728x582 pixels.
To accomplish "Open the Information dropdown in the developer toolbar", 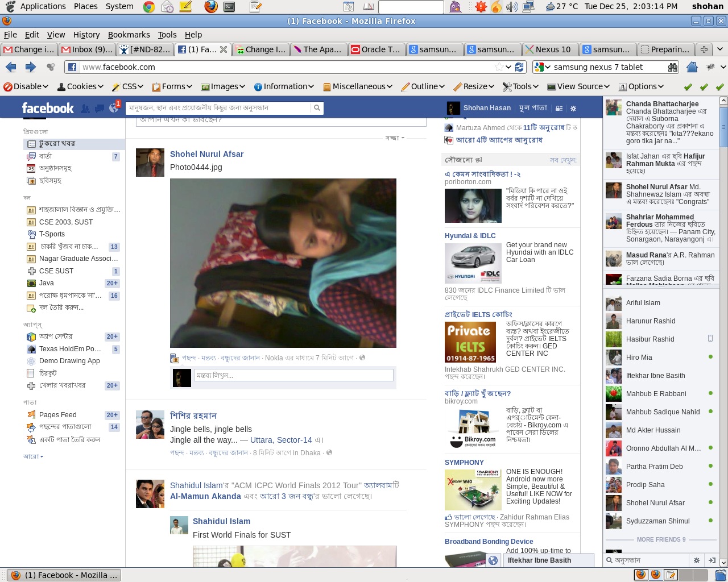I will click(x=284, y=86).
